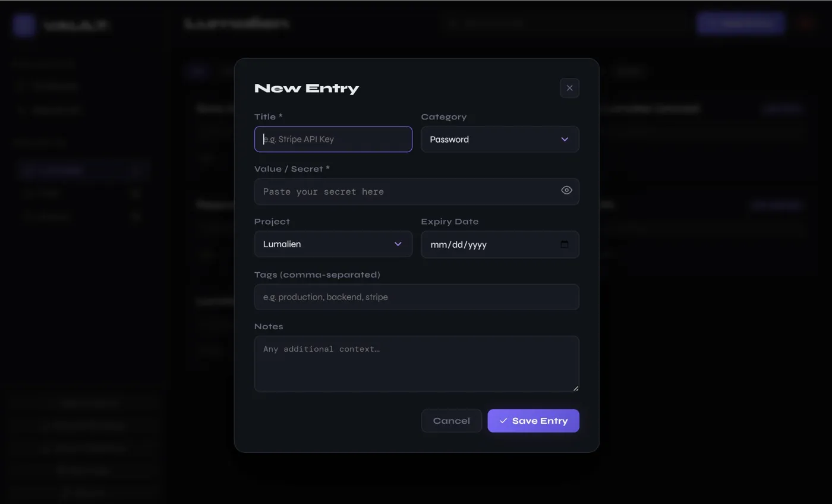Focus the Title input field
Viewport: 832px width, 504px height.
click(333, 139)
